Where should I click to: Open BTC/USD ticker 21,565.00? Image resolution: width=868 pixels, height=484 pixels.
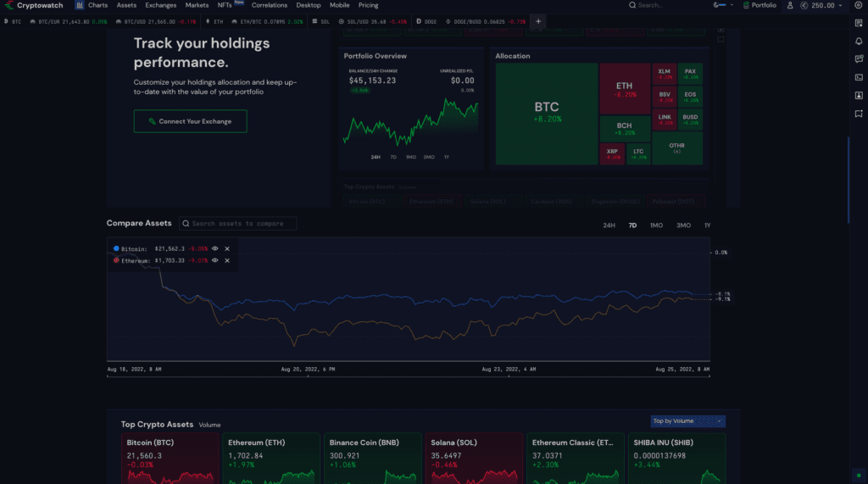click(156, 21)
